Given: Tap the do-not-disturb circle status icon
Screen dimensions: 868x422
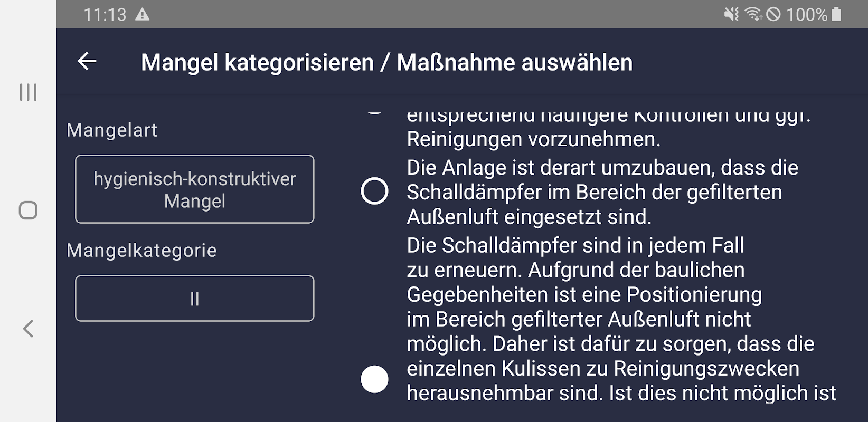Looking at the screenshot, I should [x=773, y=14].
